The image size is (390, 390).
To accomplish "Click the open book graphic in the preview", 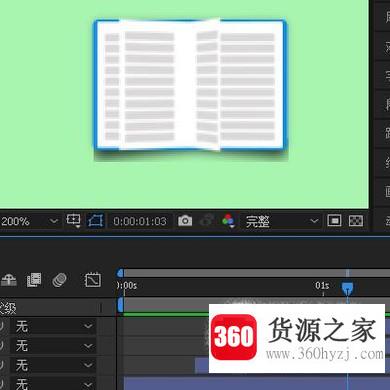I will (190, 86).
